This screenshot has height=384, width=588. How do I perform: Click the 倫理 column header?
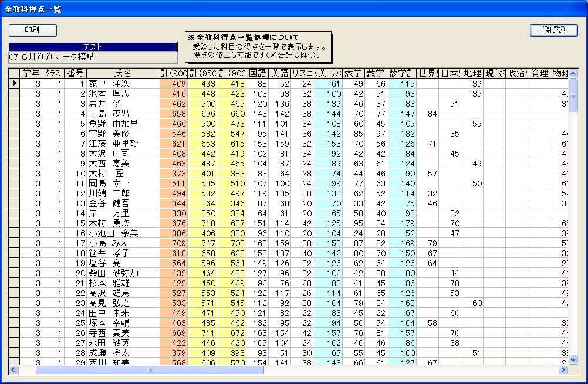point(539,73)
